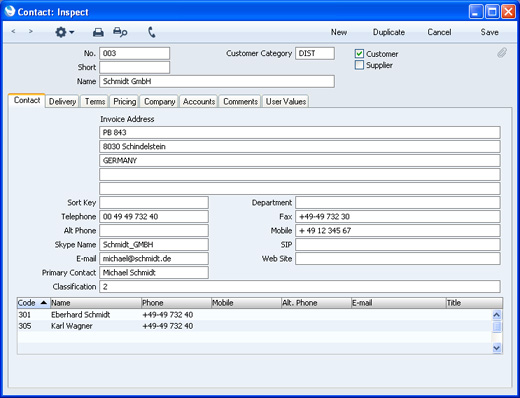The width and height of the screenshot is (520, 398).
Task: Switch to the Delivery tab
Action: 62,101
